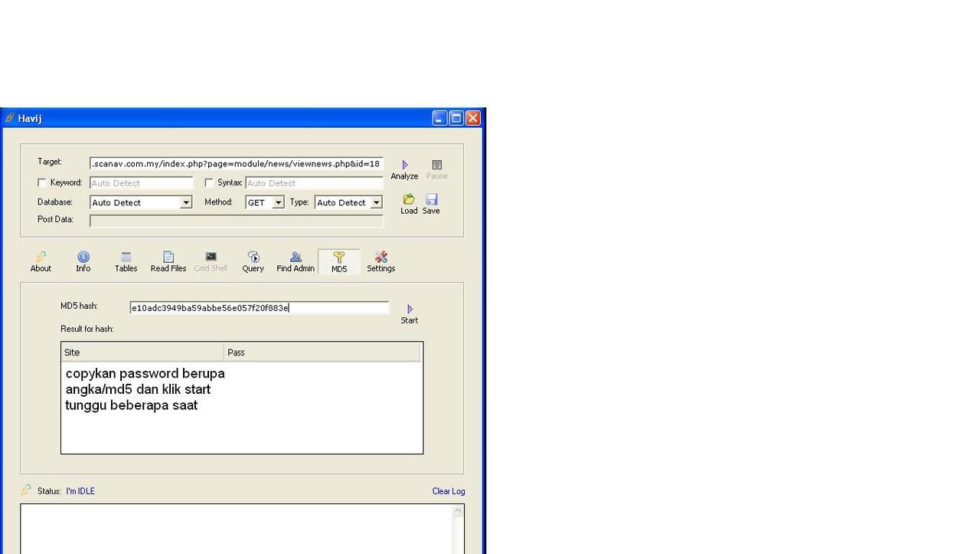Image resolution: width=980 pixels, height=554 pixels.
Task: Click the Havij title bar icon
Action: tap(10, 118)
